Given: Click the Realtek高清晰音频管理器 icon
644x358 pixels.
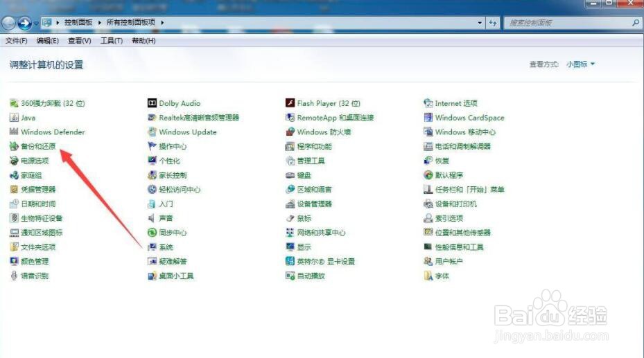Looking at the screenshot, I should 152,118.
